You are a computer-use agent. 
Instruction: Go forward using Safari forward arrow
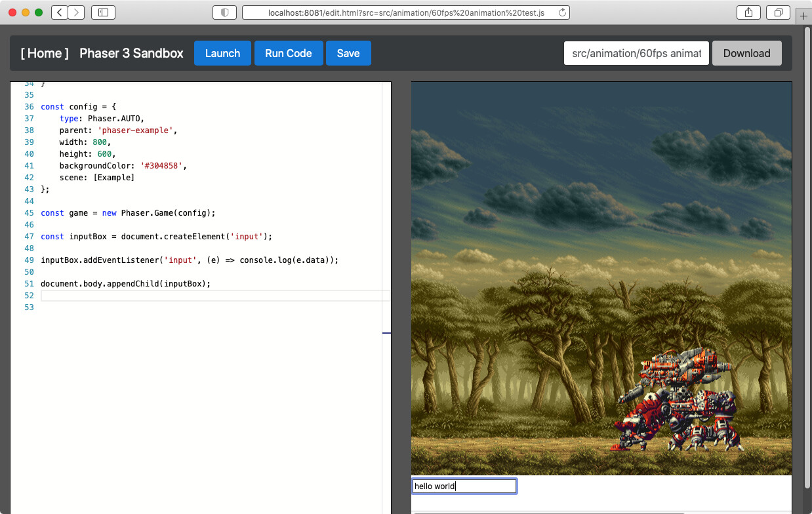[x=76, y=12]
